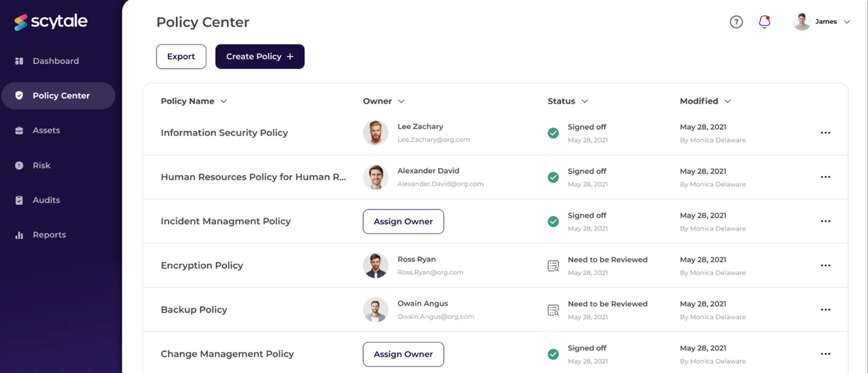868x373 pixels.
Task: Select the Assets section icon
Action: click(x=18, y=130)
